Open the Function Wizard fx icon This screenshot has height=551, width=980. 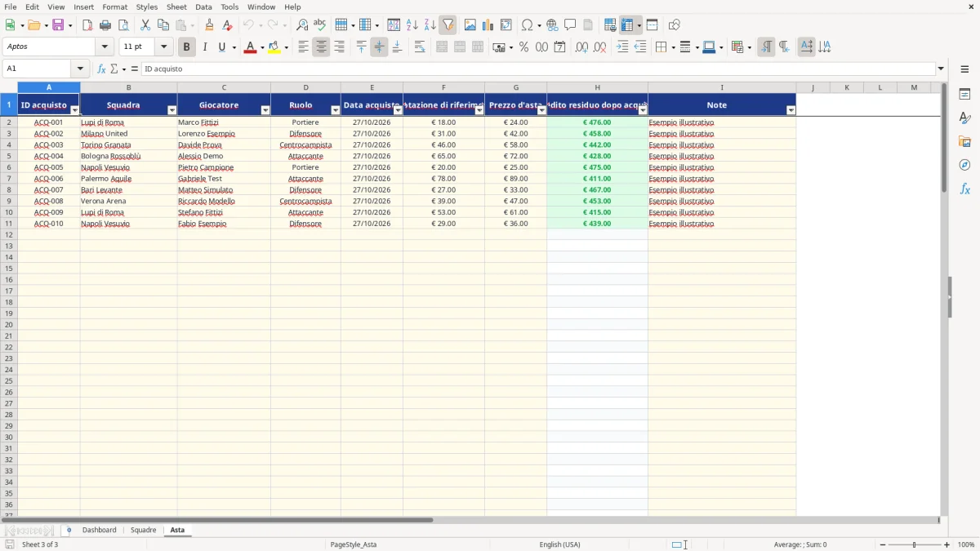click(101, 69)
